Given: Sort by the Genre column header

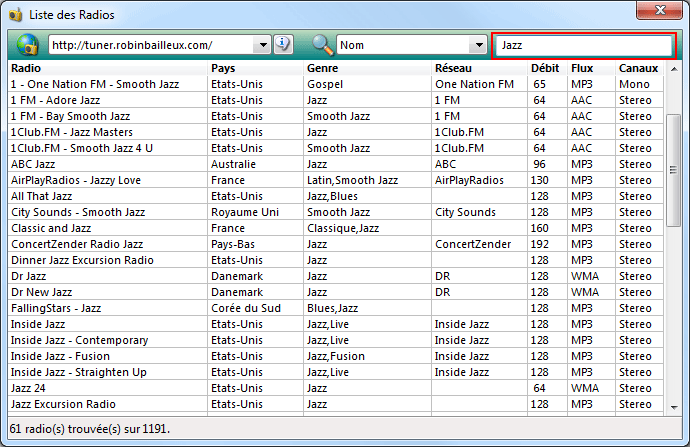Looking at the screenshot, I should [367, 68].
